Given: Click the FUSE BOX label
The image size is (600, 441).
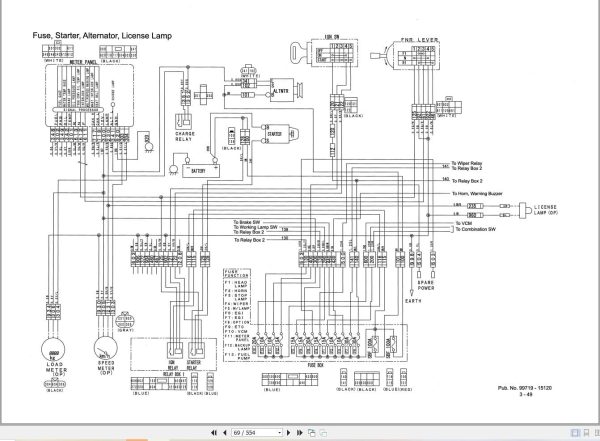Looking at the screenshot, I should [x=316, y=365].
